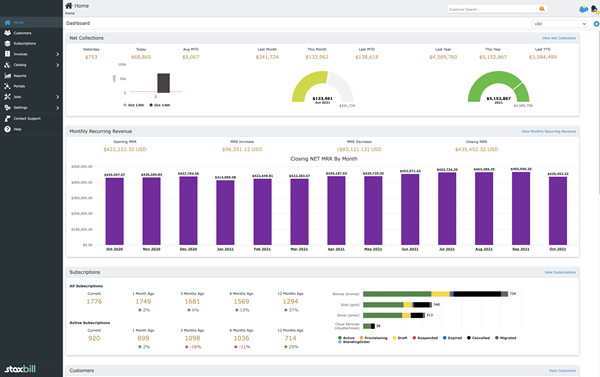Click the Net Collections panel header
600x377 pixels.
click(x=323, y=38)
